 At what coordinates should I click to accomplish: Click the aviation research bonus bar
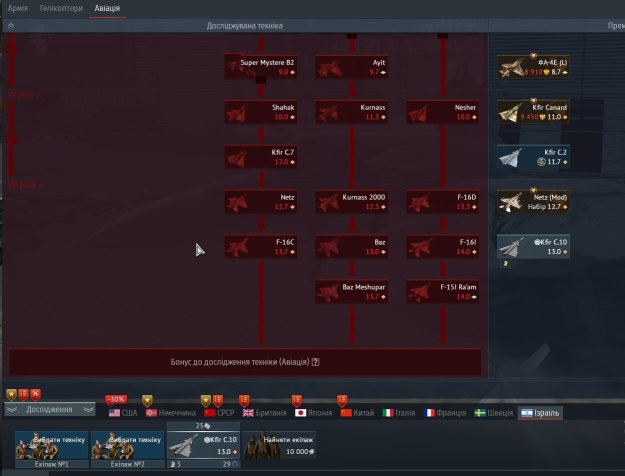click(x=245, y=362)
